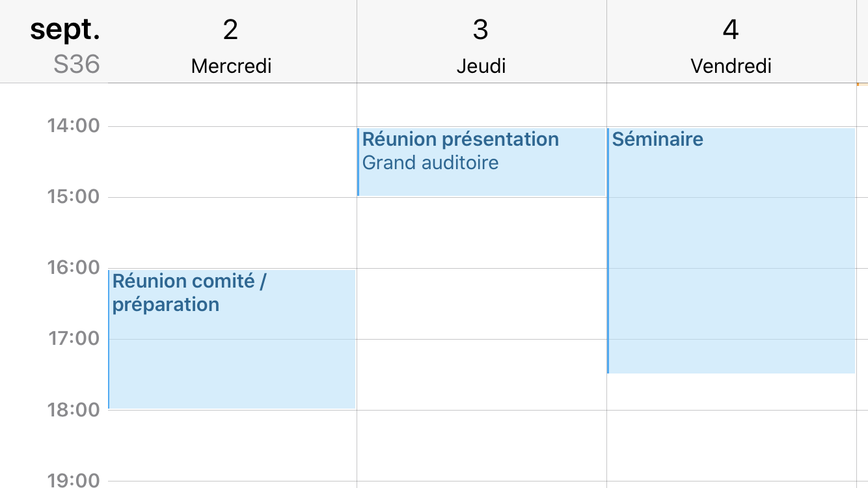Click the S36 week number
This screenshot has width=868, height=488.
tap(76, 64)
